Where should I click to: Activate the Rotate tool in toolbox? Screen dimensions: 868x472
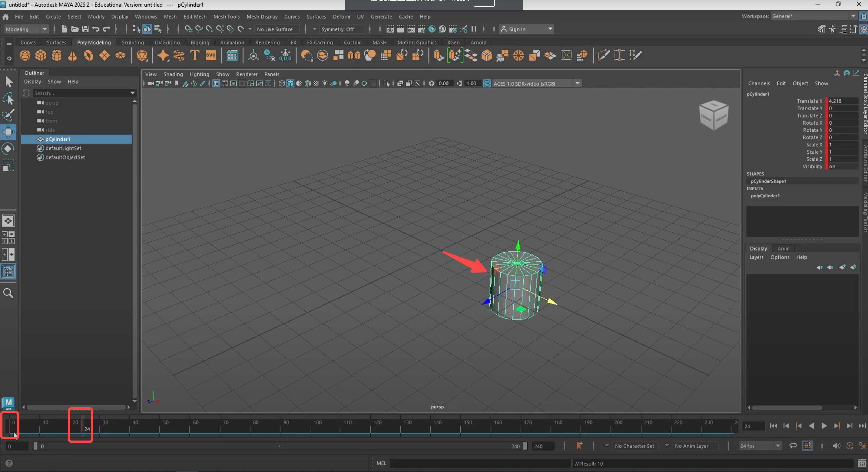(x=8, y=149)
